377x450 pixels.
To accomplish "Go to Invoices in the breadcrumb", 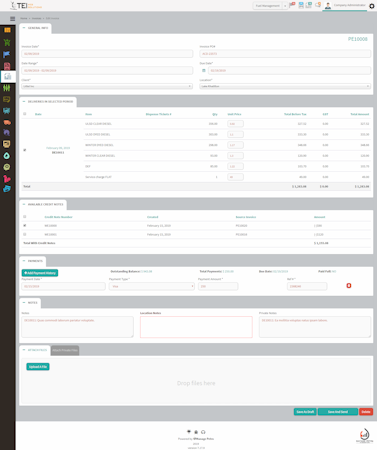I will [36, 19].
